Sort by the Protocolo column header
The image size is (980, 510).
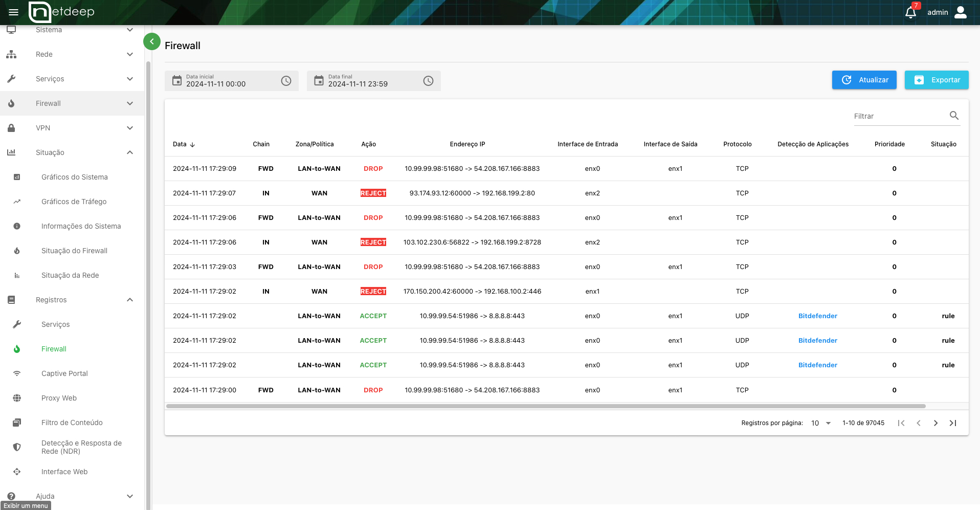738,144
